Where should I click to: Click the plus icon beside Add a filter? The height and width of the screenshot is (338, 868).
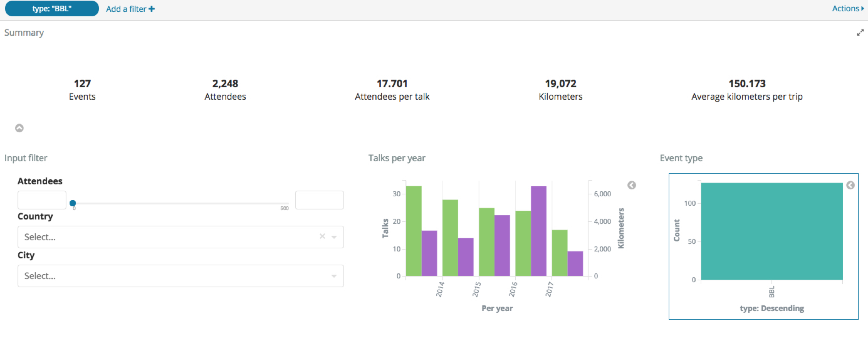152,9
